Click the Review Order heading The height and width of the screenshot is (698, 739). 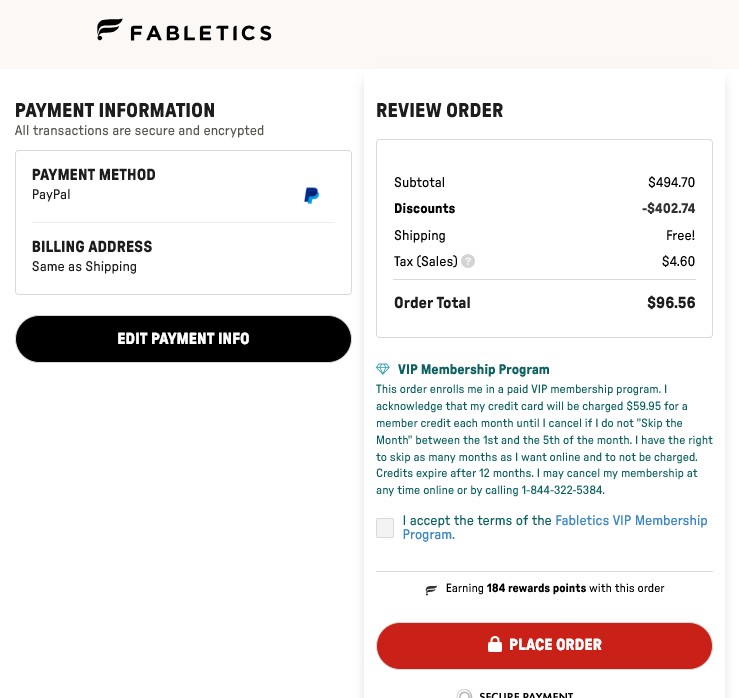tap(440, 111)
